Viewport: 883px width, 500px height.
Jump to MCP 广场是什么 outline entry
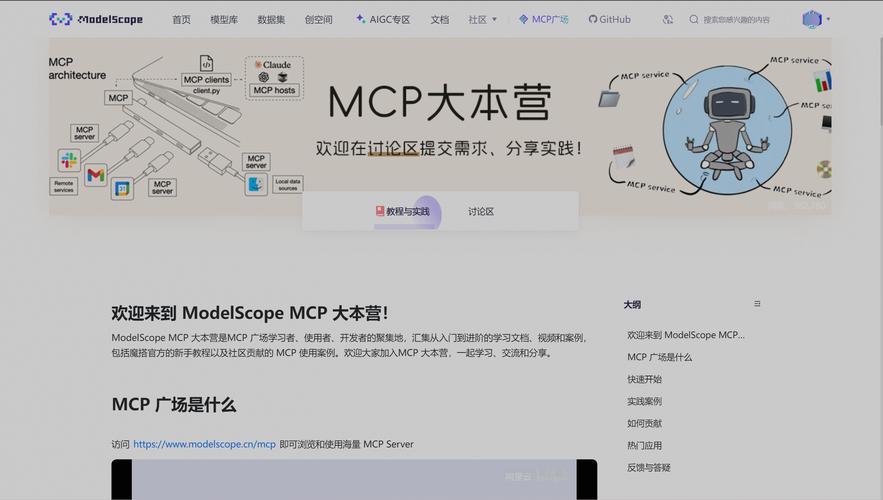(x=659, y=357)
